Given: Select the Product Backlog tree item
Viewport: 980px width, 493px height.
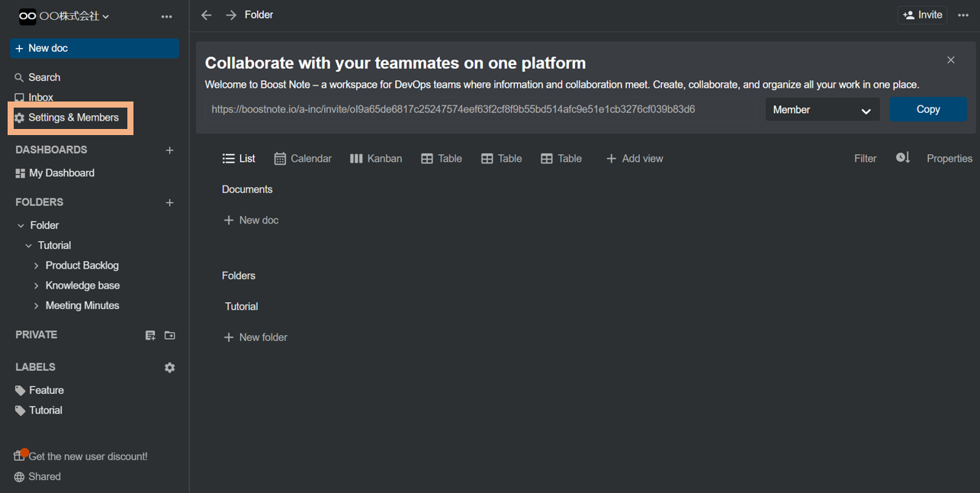Looking at the screenshot, I should coord(82,266).
